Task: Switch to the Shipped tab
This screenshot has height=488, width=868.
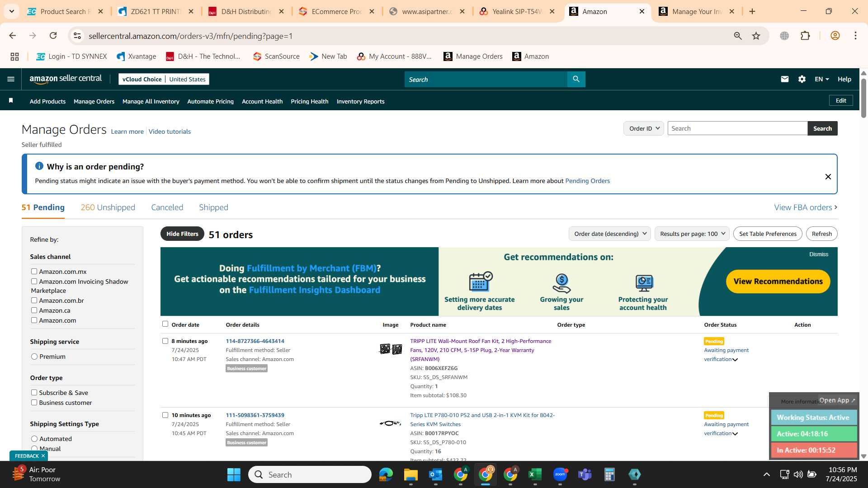Action: point(213,207)
